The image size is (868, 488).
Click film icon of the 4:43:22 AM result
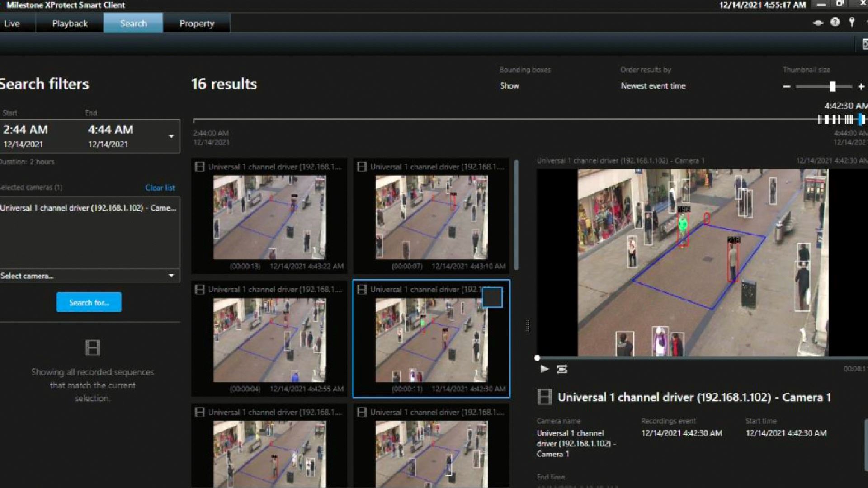pyautogui.click(x=199, y=167)
